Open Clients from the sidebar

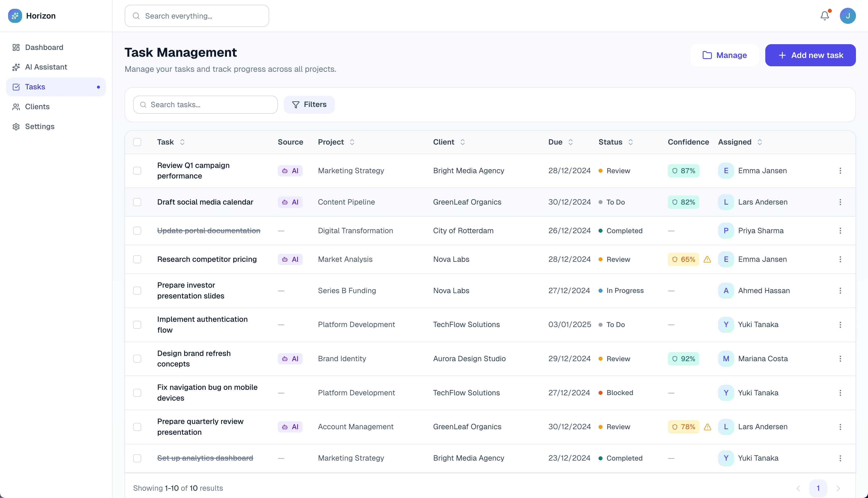pos(37,107)
